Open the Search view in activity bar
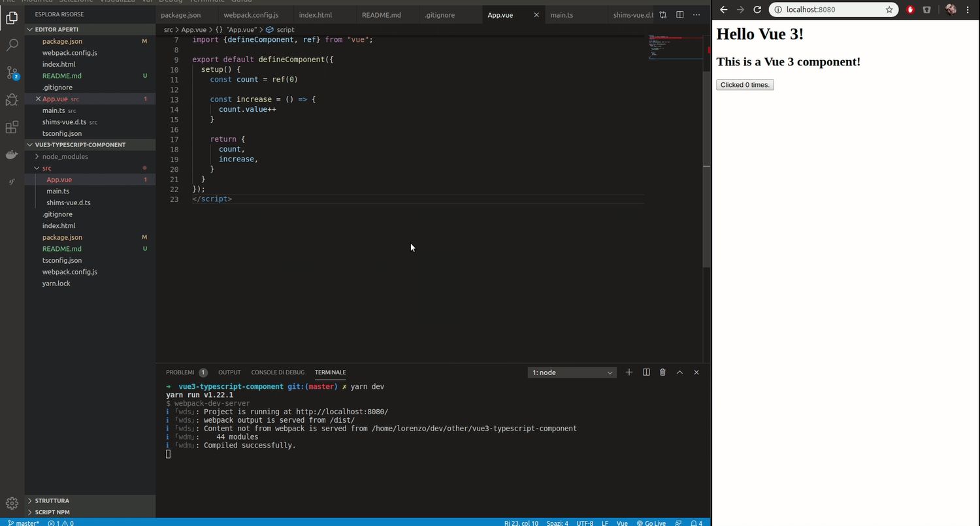 pyautogui.click(x=12, y=45)
